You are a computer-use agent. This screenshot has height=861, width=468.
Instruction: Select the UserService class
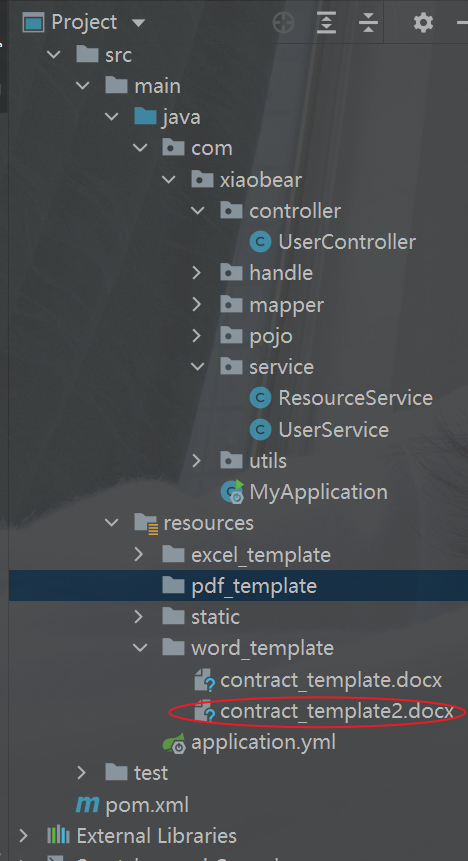coord(333,430)
